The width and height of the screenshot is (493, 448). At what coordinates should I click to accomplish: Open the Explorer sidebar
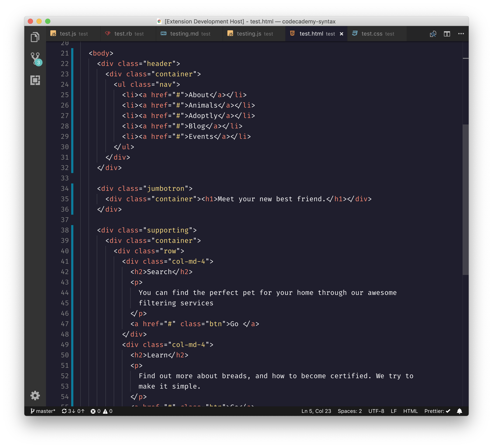pyautogui.click(x=35, y=37)
